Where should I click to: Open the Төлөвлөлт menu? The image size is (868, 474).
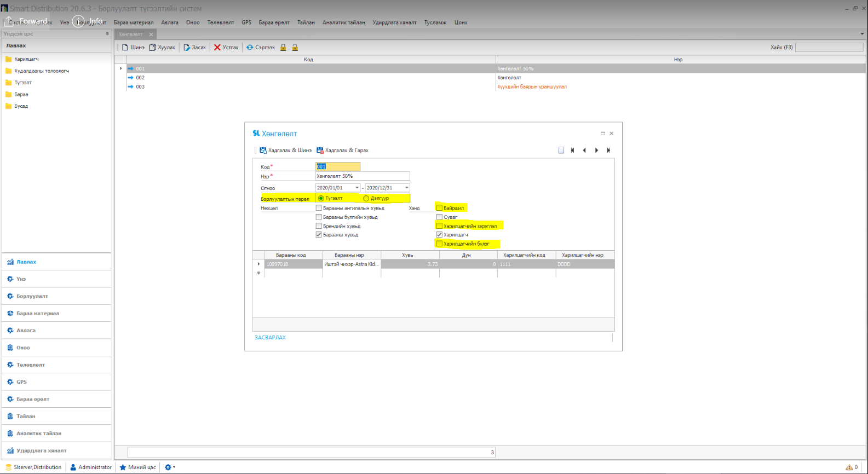(x=221, y=22)
